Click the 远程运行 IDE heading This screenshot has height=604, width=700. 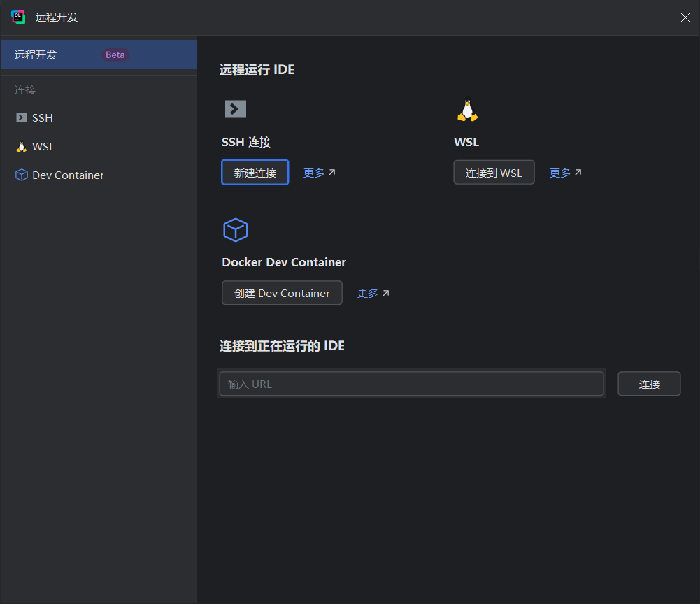click(x=257, y=70)
